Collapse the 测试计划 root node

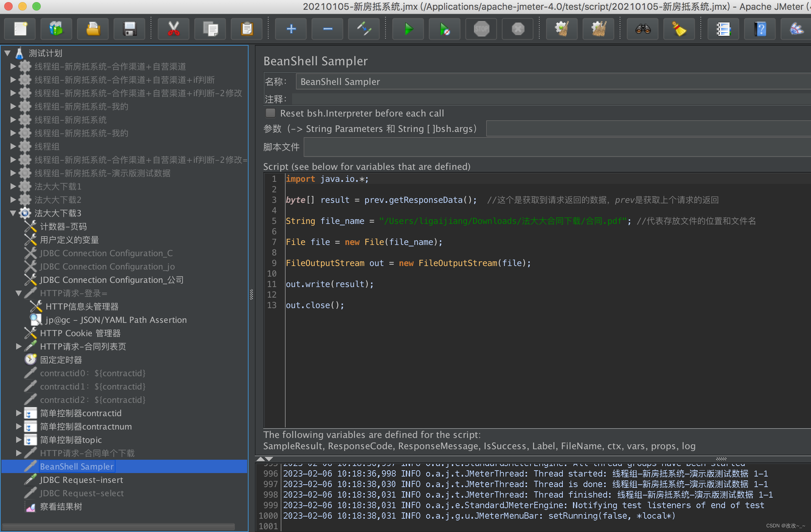point(7,53)
